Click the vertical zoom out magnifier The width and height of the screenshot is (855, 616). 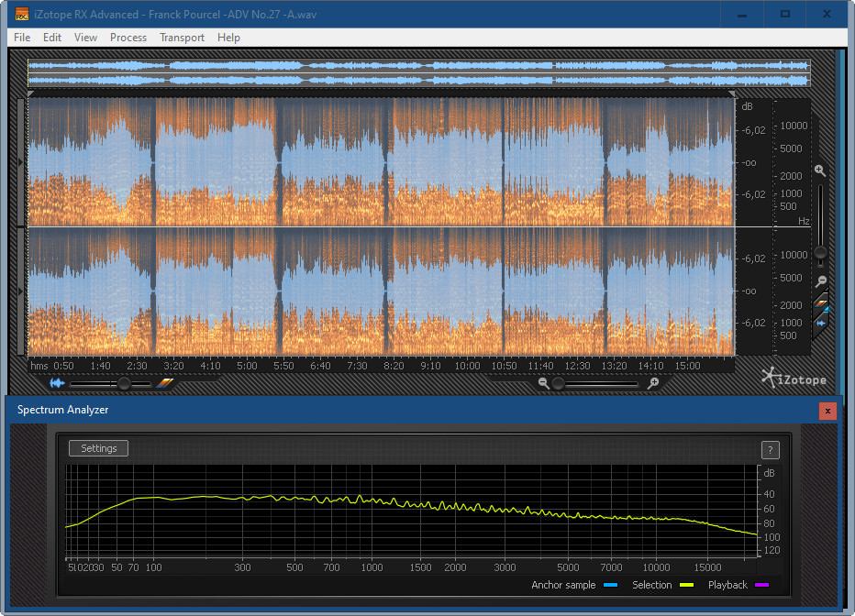coord(821,281)
